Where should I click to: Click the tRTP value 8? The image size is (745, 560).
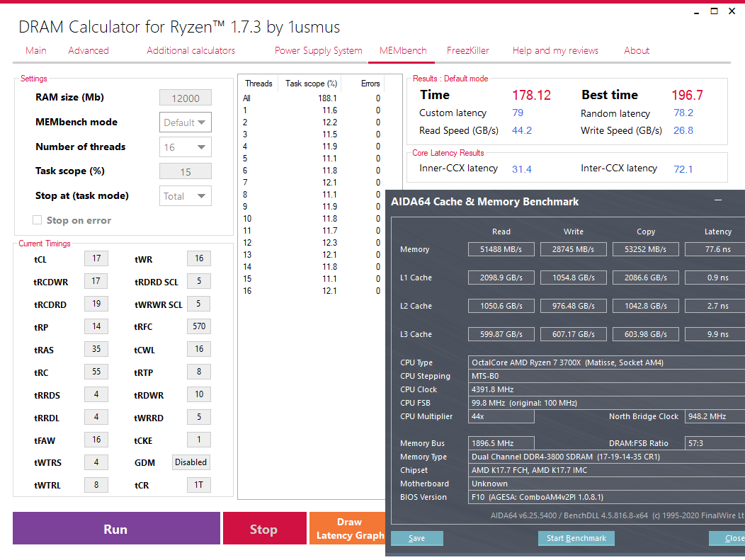(199, 372)
